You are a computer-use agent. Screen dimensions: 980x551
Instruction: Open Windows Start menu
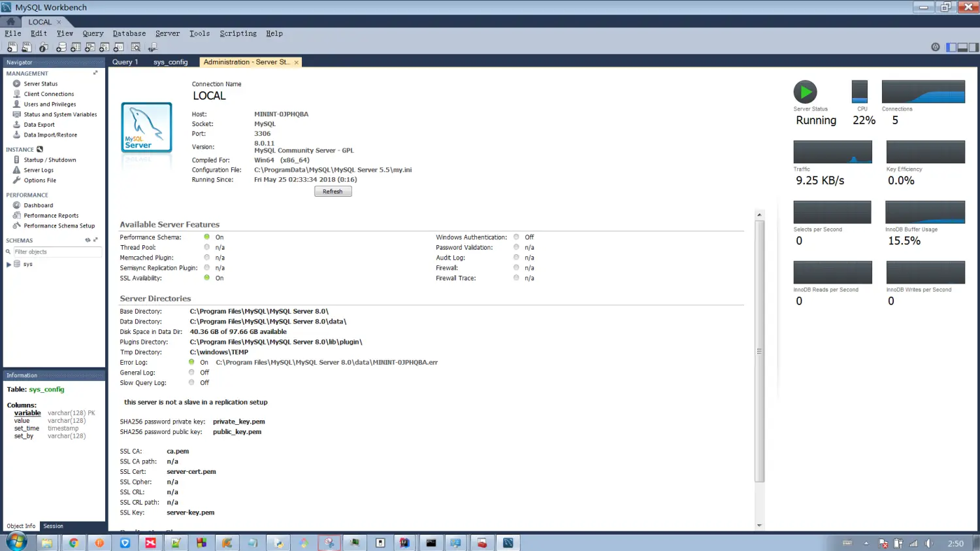click(17, 542)
